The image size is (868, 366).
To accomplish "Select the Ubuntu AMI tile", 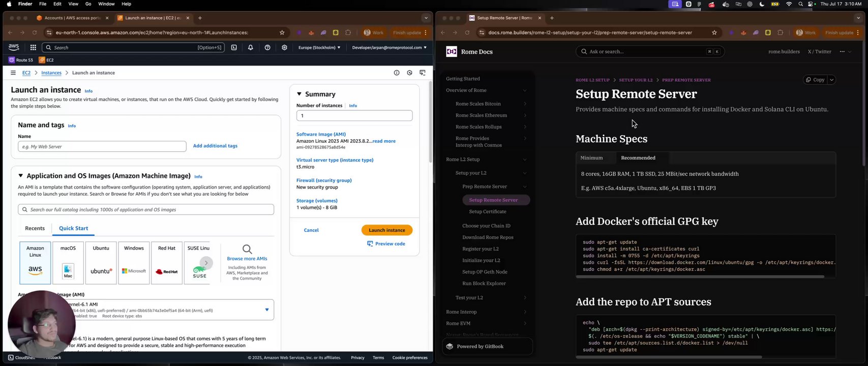I will click(x=101, y=263).
